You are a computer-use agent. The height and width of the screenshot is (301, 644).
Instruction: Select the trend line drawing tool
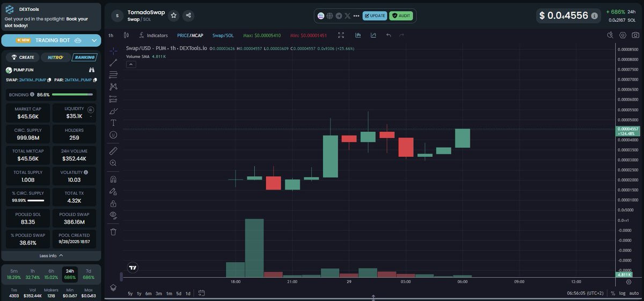(113, 63)
